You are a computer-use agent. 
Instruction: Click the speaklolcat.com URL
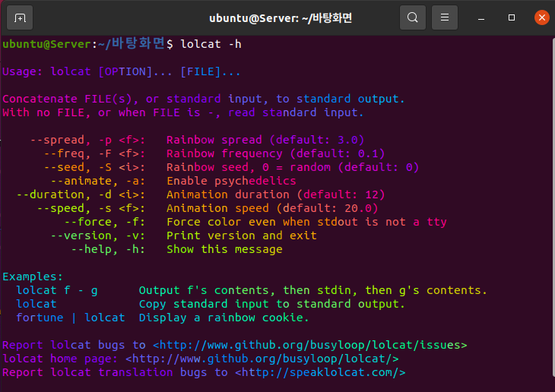tap(320, 372)
